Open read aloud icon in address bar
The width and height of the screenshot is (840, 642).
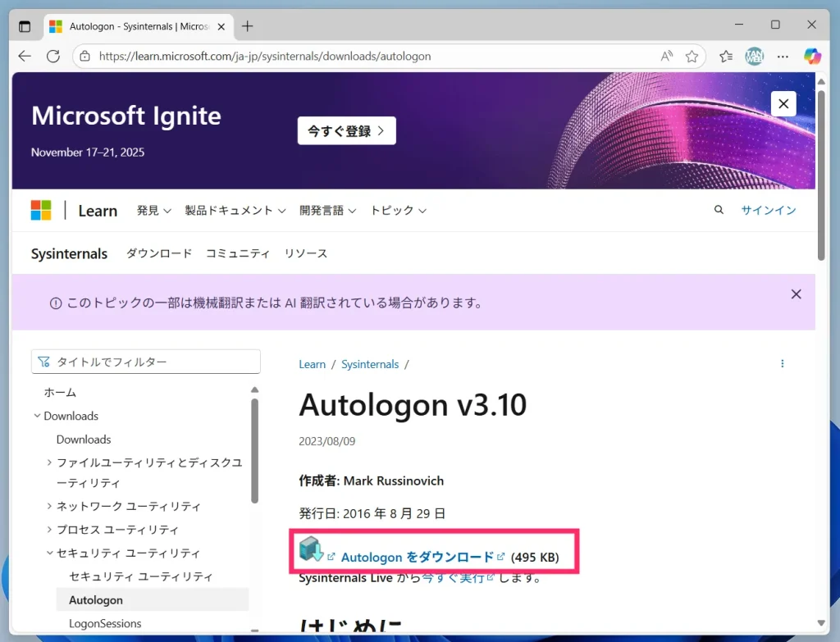click(x=666, y=57)
